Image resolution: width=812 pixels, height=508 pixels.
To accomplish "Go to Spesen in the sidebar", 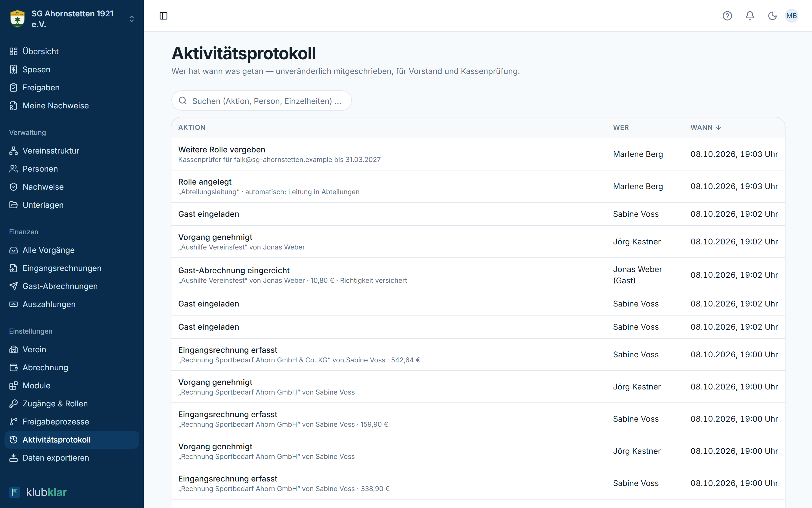I will click(72, 69).
